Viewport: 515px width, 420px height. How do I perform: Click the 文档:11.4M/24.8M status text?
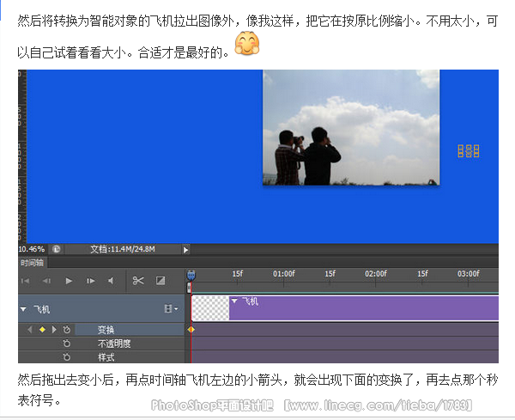click(123, 249)
